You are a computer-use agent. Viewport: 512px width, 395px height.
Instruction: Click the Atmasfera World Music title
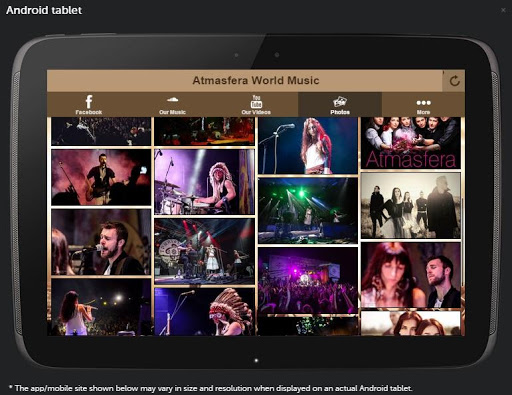(x=256, y=80)
